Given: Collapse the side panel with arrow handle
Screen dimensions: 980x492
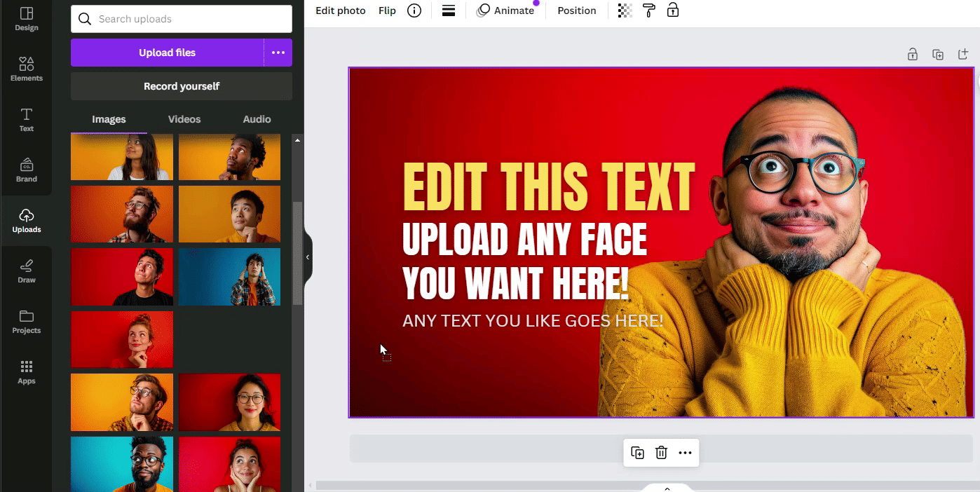Looking at the screenshot, I should tap(307, 257).
